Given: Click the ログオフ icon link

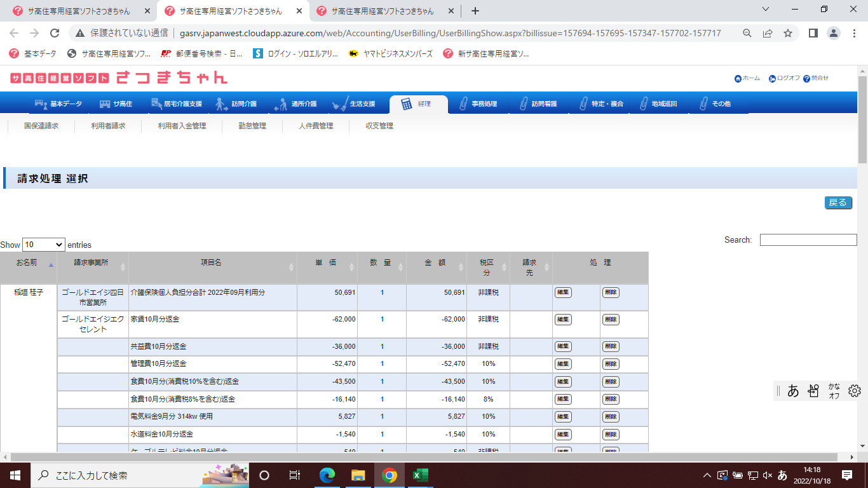Looking at the screenshot, I should click(772, 79).
